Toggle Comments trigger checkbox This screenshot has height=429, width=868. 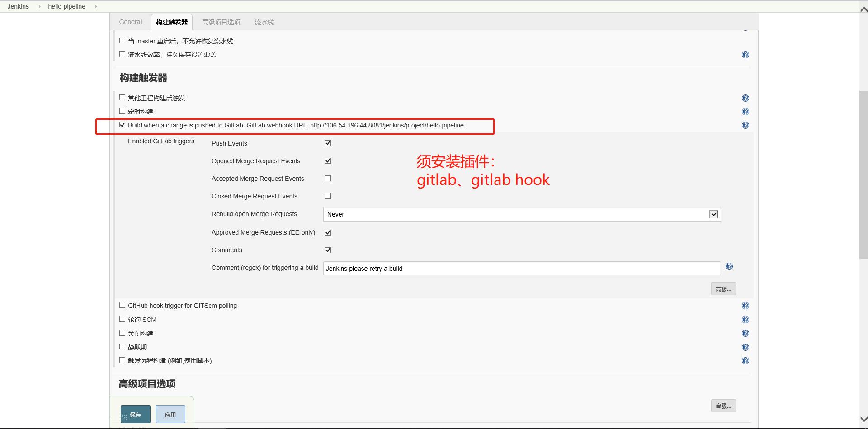[328, 250]
